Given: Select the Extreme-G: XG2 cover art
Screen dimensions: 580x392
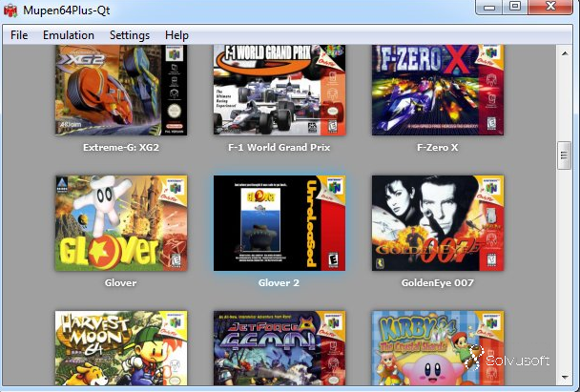Looking at the screenshot, I should click(x=121, y=90).
